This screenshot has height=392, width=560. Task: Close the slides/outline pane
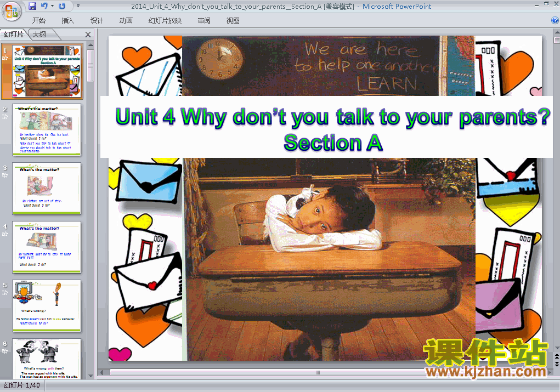[x=88, y=35]
